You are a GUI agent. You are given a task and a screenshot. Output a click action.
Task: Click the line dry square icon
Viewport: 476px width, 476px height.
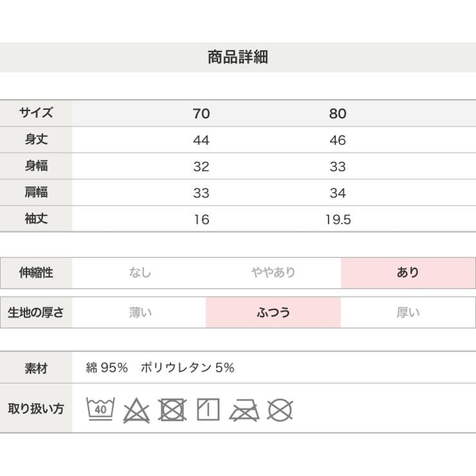[x=208, y=409]
